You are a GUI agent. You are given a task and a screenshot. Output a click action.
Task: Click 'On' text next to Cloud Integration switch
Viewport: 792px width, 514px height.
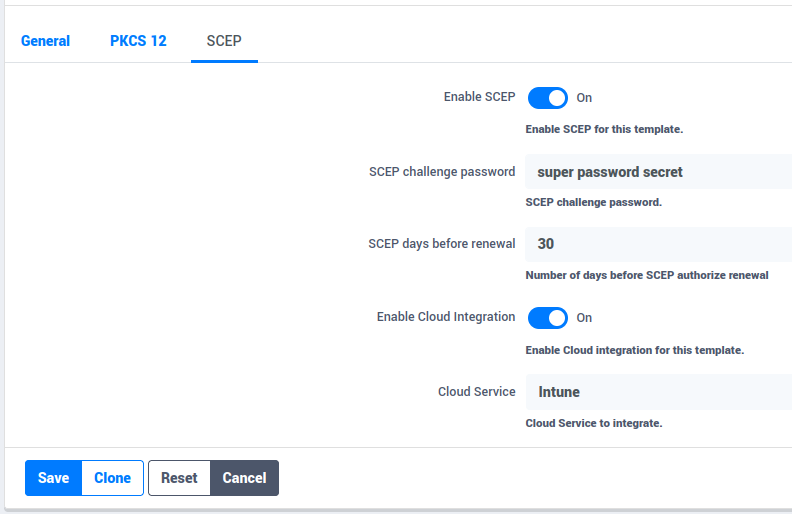tap(584, 318)
